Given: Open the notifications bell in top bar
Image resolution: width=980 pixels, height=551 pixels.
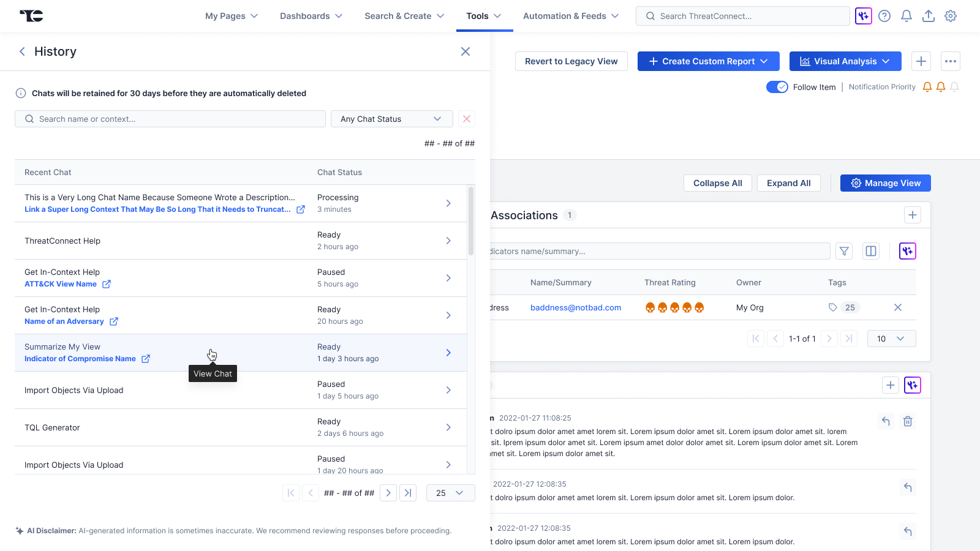Looking at the screenshot, I should tap(907, 16).
